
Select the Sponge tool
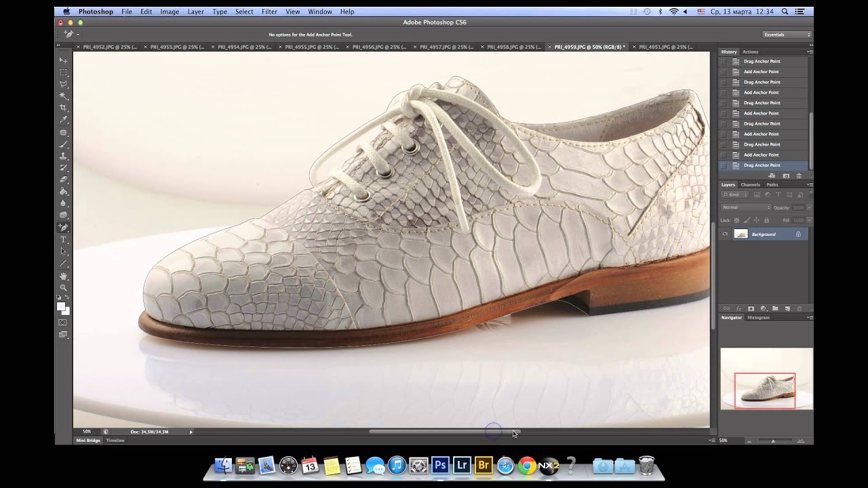click(64, 216)
